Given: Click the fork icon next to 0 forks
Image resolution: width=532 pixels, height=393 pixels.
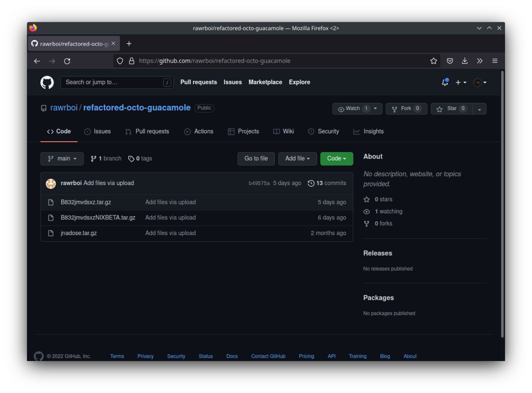Looking at the screenshot, I should point(367,224).
